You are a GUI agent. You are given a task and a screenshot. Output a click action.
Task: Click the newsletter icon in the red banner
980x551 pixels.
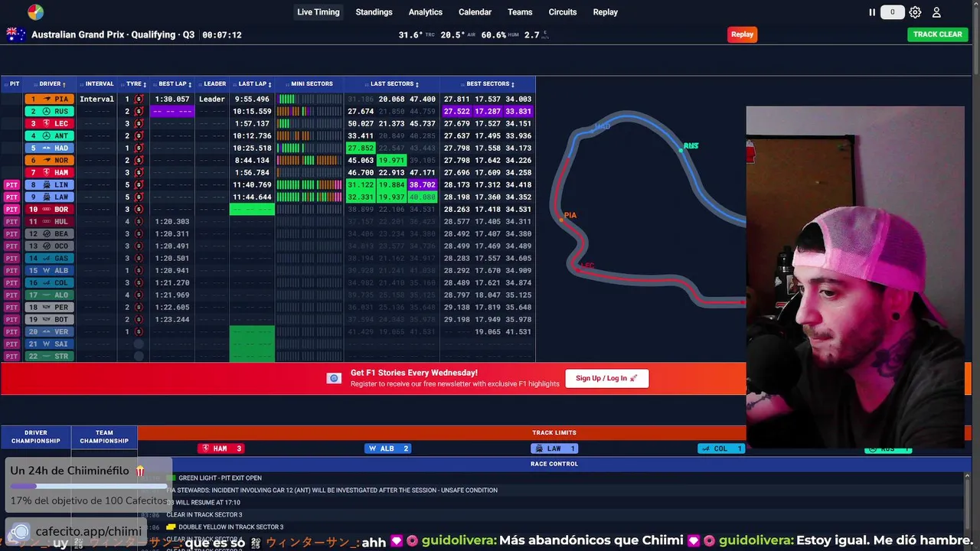[x=334, y=378]
